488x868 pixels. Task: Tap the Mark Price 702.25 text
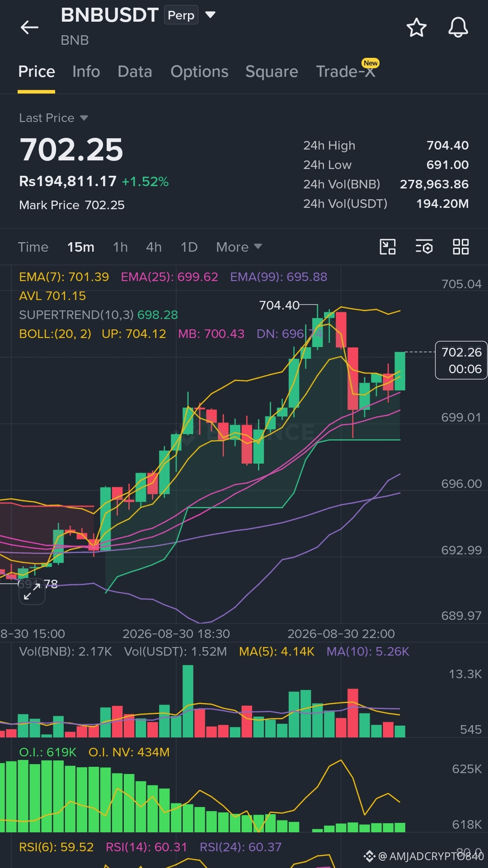72,205
